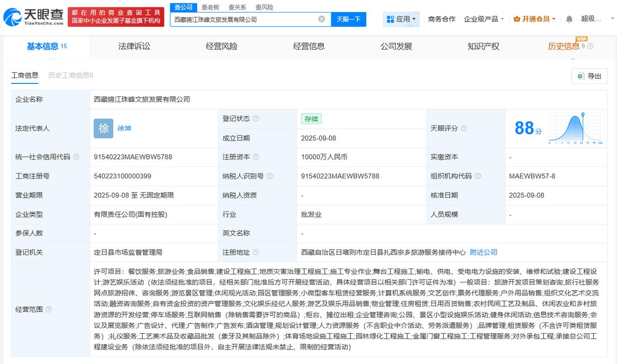Open the 商务合作 link
This screenshot has width=617, height=364.
click(x=442, y=19)
